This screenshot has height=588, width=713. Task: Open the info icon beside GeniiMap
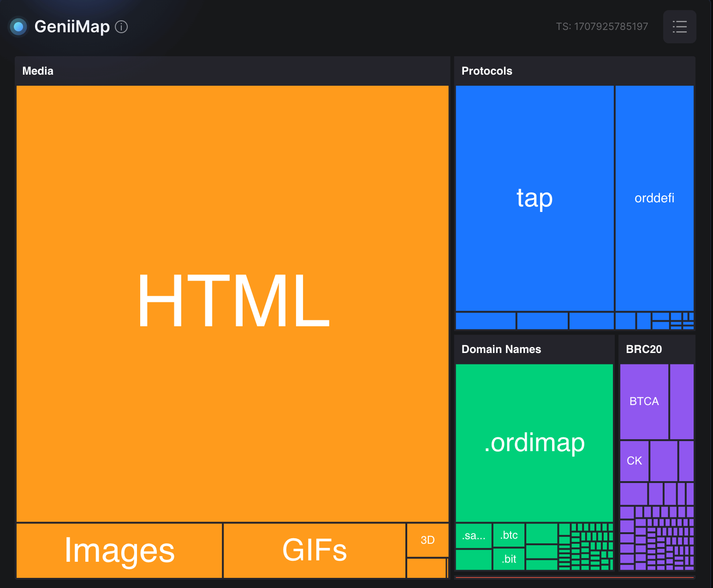(x=121, y=27)
